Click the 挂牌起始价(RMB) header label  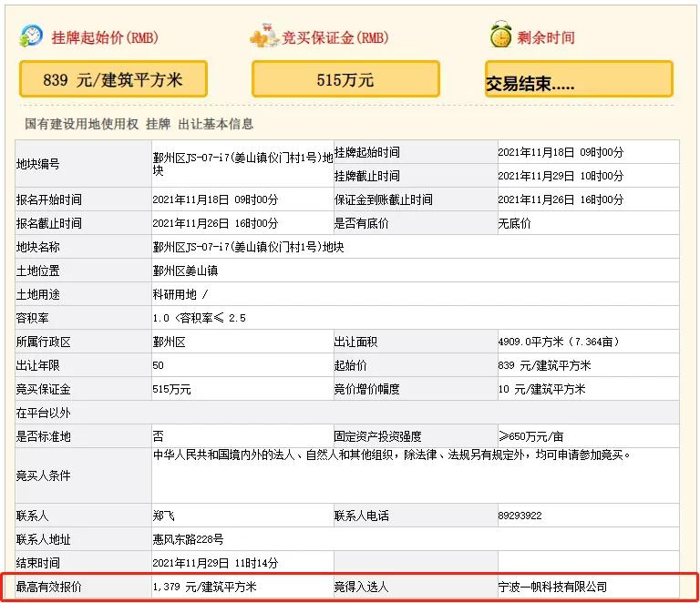(x=101, y=38)
